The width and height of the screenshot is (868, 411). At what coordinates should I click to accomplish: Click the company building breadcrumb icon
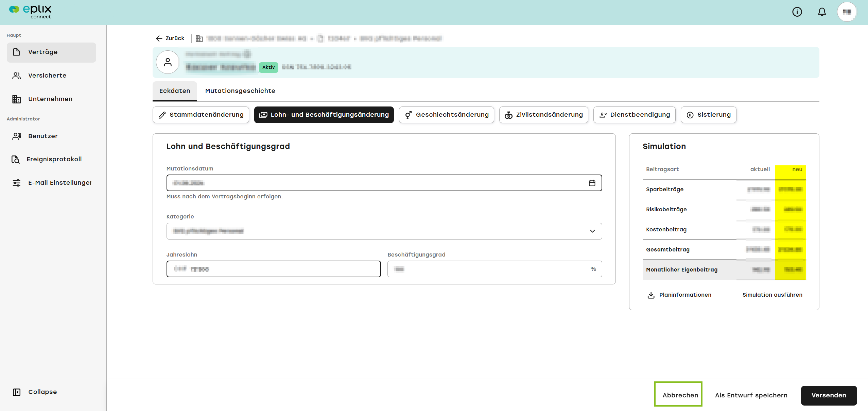click(199, 38)
